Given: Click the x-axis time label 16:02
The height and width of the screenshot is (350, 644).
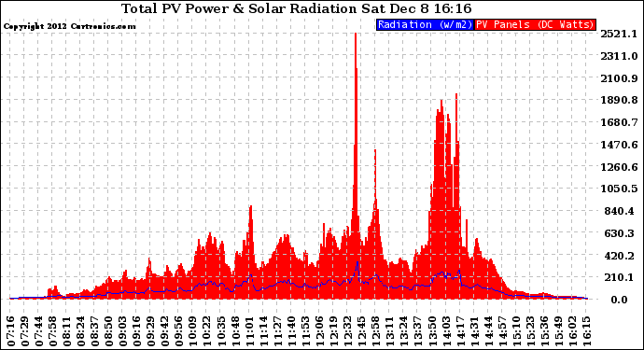Looking at the screenshot, I should coord(572,330).
